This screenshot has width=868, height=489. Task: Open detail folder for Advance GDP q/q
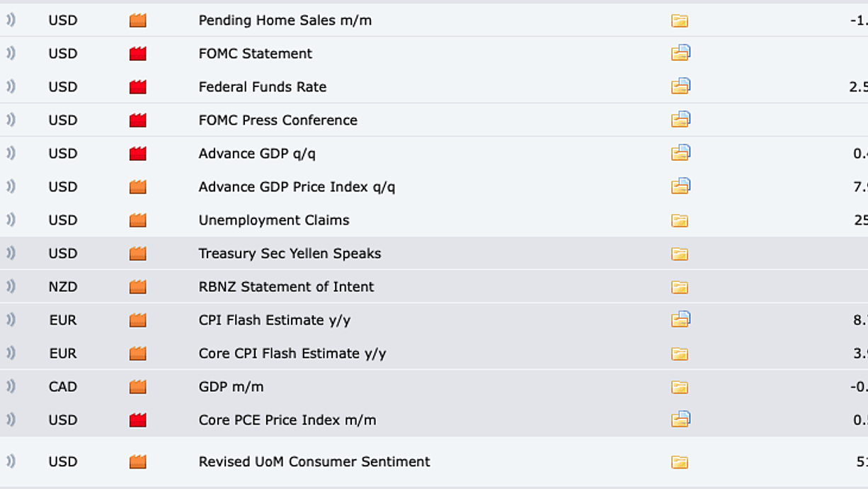click(x=680, y=153)
